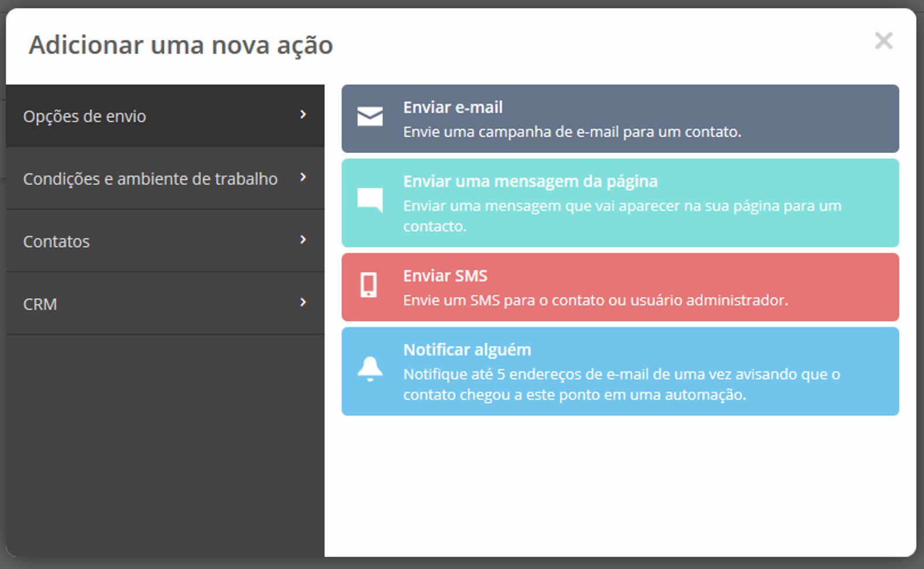Click the envelope icon for Enviar e-mail
The height and width of the screenshot is (569, 924).
coord(370,116)
